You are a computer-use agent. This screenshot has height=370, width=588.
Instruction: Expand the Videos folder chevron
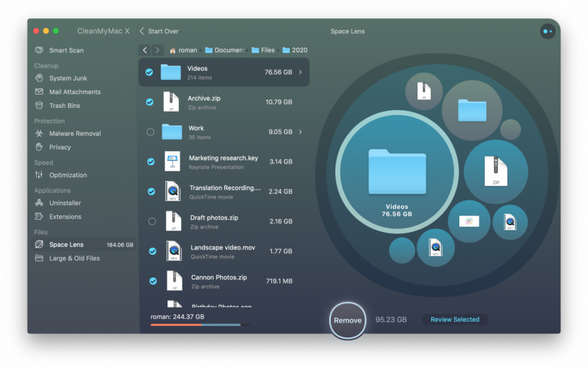coord(300,72)
